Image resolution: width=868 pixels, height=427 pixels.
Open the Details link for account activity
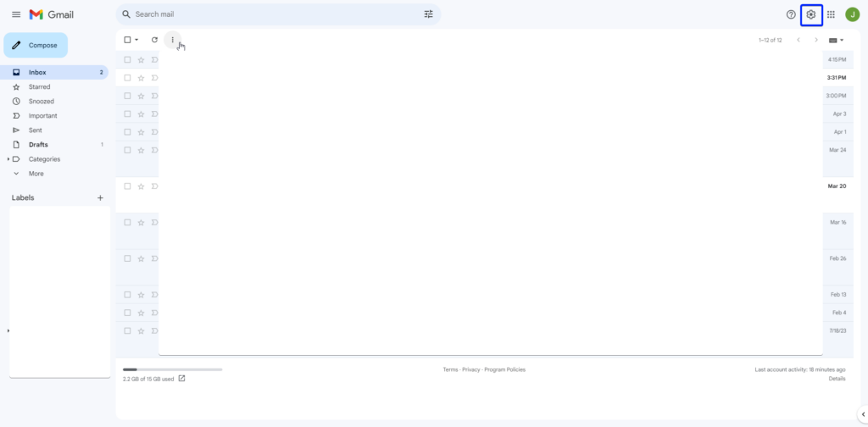(837, 379)
